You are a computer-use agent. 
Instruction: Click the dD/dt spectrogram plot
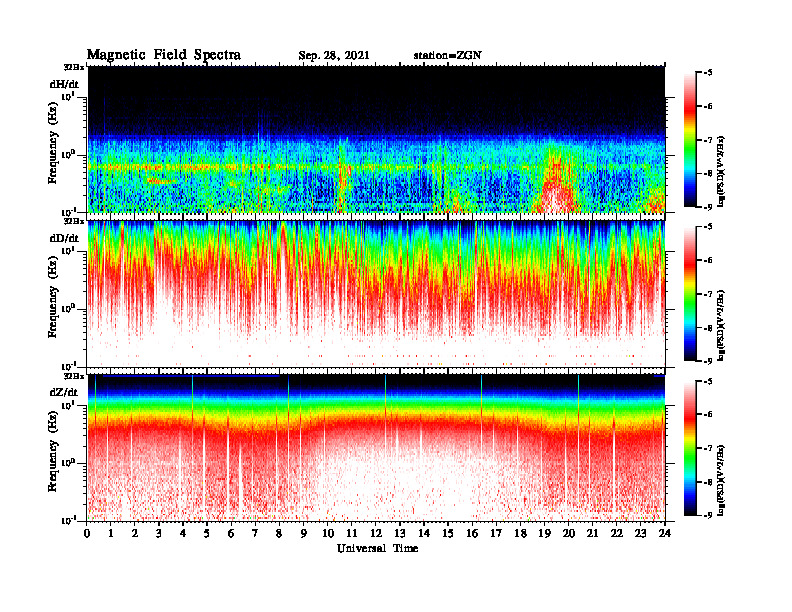(376, 293)
